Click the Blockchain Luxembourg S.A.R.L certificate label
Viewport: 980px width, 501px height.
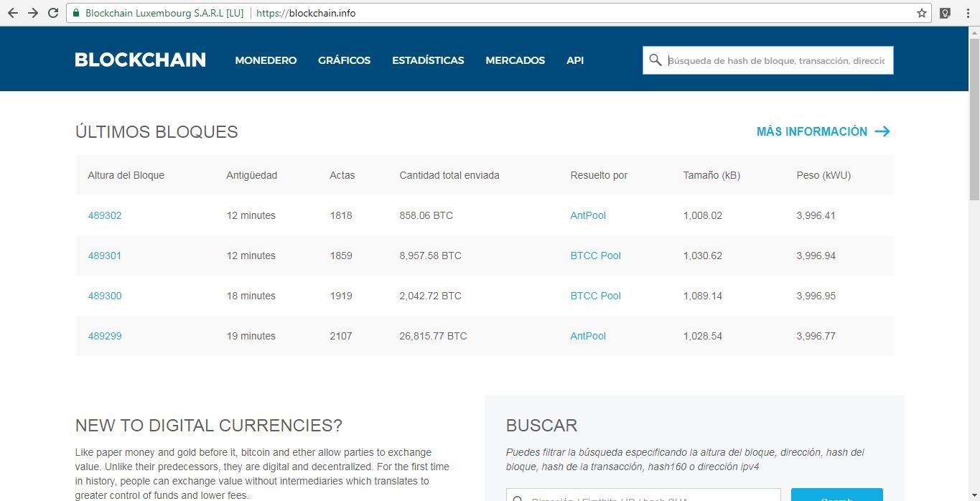pos(164,13)
